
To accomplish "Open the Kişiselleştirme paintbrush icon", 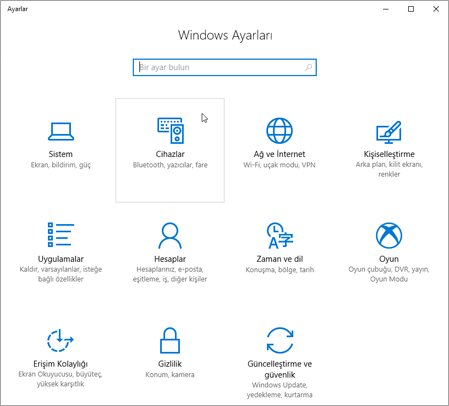I will point(389,132).
